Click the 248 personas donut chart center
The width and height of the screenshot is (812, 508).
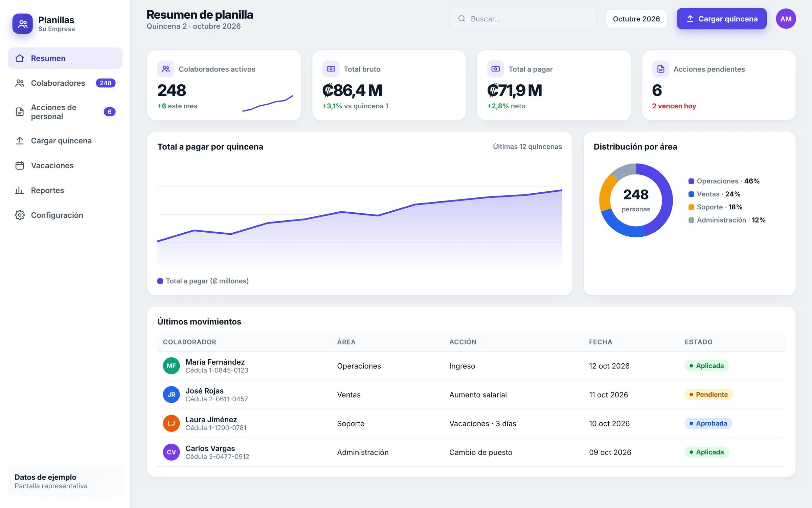(x=636, y=200)
